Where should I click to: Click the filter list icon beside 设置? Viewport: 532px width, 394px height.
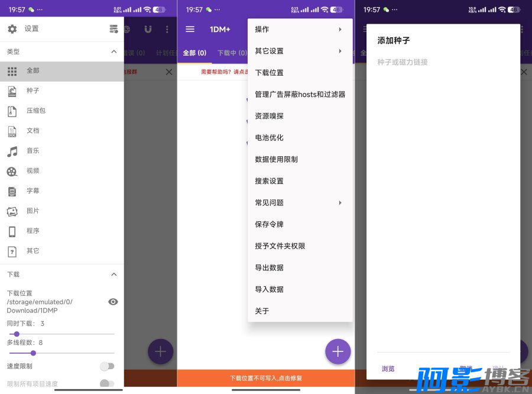[x=113, y=29]
